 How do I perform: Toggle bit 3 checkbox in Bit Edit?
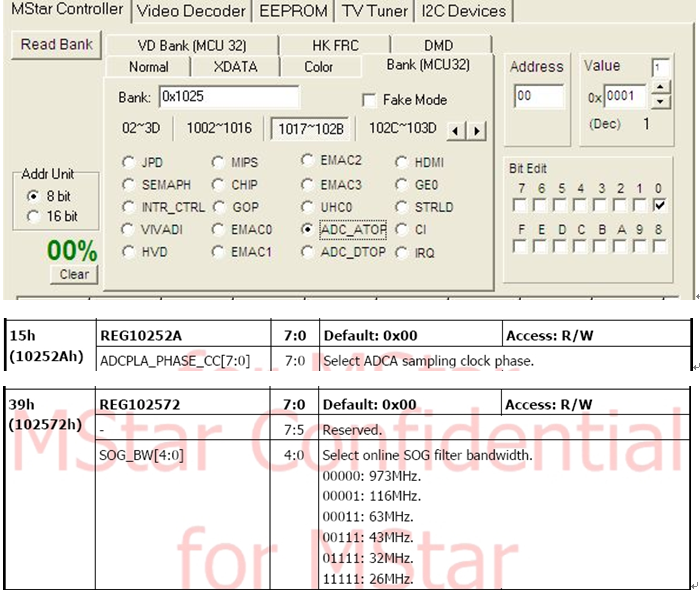click(600, 205)
